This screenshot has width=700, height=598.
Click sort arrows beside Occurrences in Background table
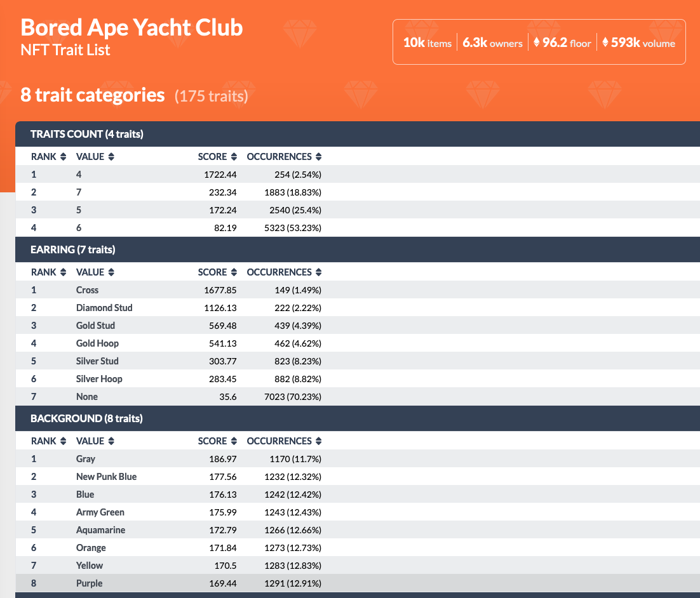pos(318,441)
